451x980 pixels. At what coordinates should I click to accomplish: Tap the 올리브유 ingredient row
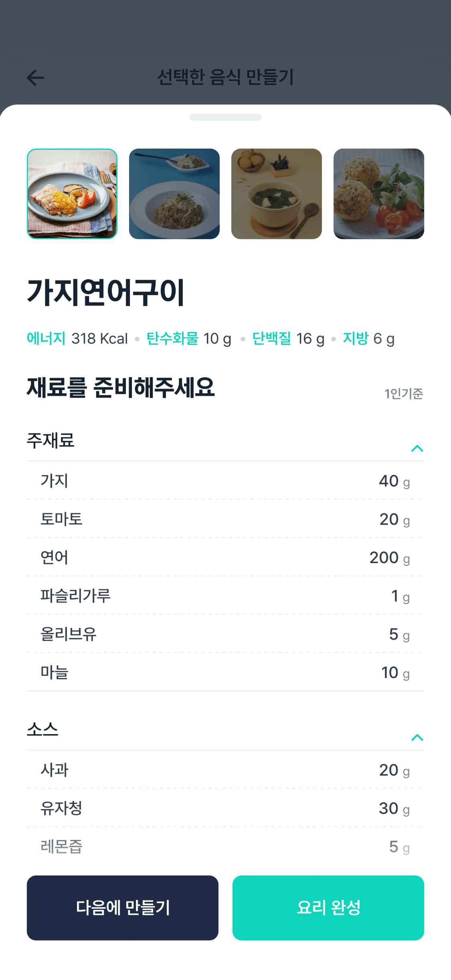225,634
